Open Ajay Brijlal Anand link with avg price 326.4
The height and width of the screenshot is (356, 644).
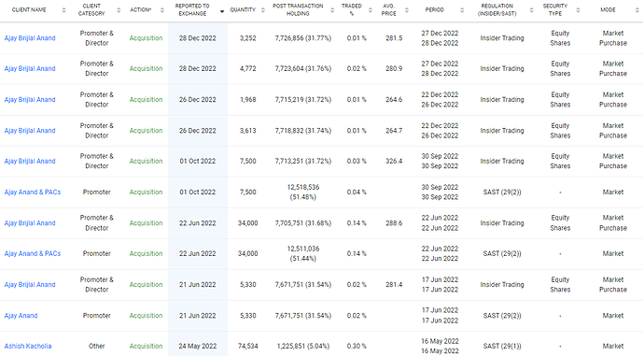[30, 161]
